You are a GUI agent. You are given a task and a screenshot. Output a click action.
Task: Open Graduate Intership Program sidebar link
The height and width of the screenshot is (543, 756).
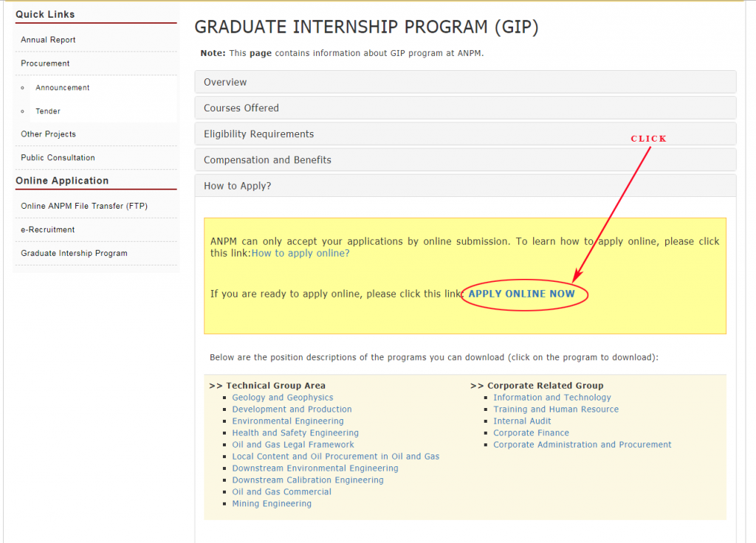pyautogui.click(x=74, y=253)
